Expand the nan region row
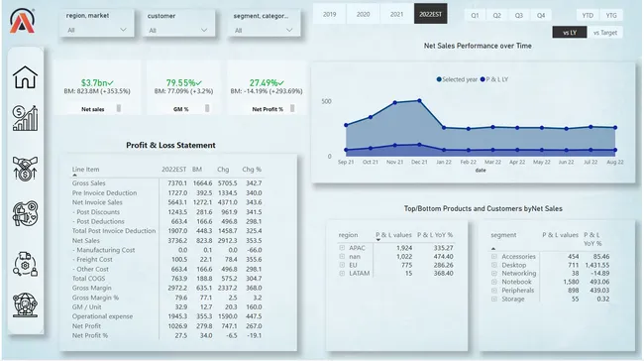Viewport: 644px width, 361px height. (x=342, y=257)
